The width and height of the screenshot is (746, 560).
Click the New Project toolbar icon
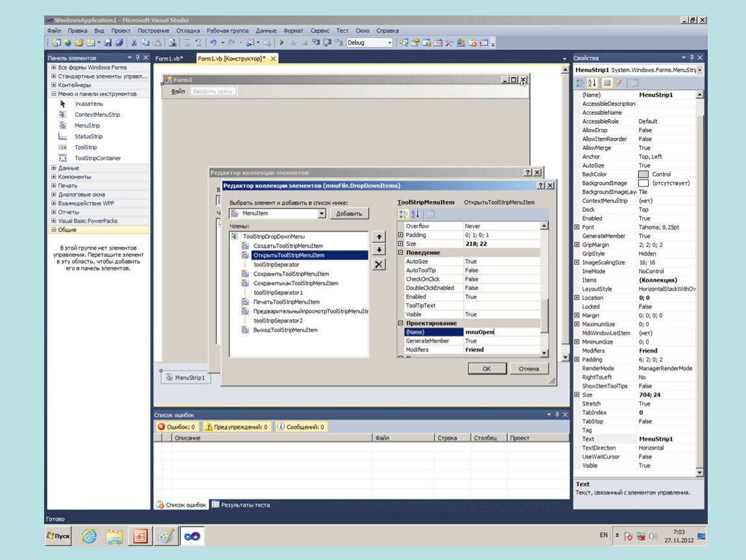(x=56, y=43)
